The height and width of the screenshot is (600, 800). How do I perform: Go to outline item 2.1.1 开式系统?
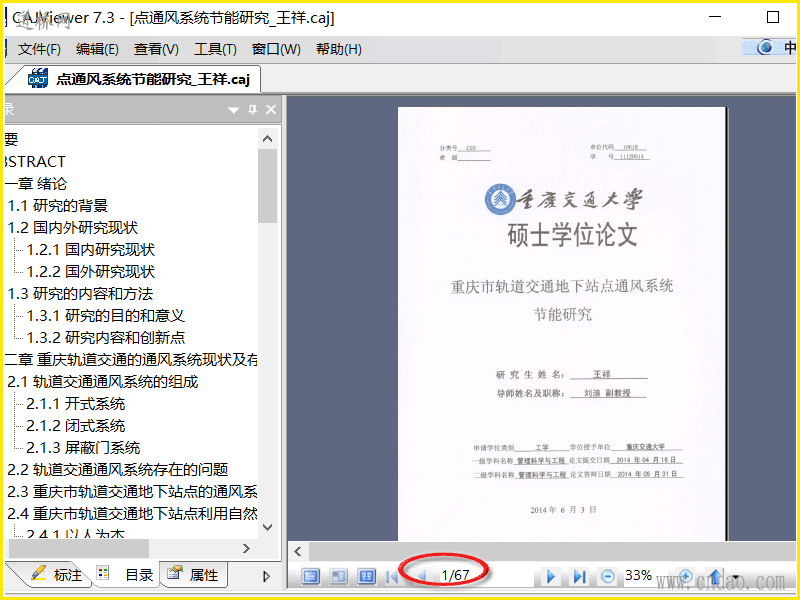tap(76, 404)
